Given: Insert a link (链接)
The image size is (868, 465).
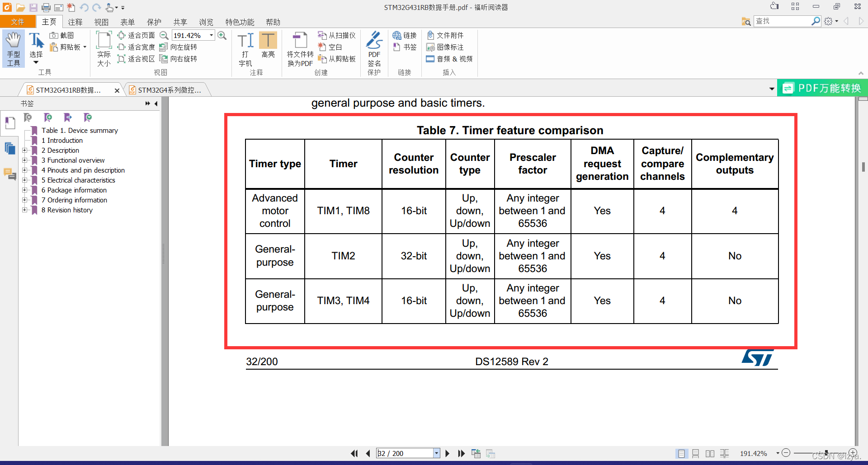Looking at the screenshot, I should (405, 35).
